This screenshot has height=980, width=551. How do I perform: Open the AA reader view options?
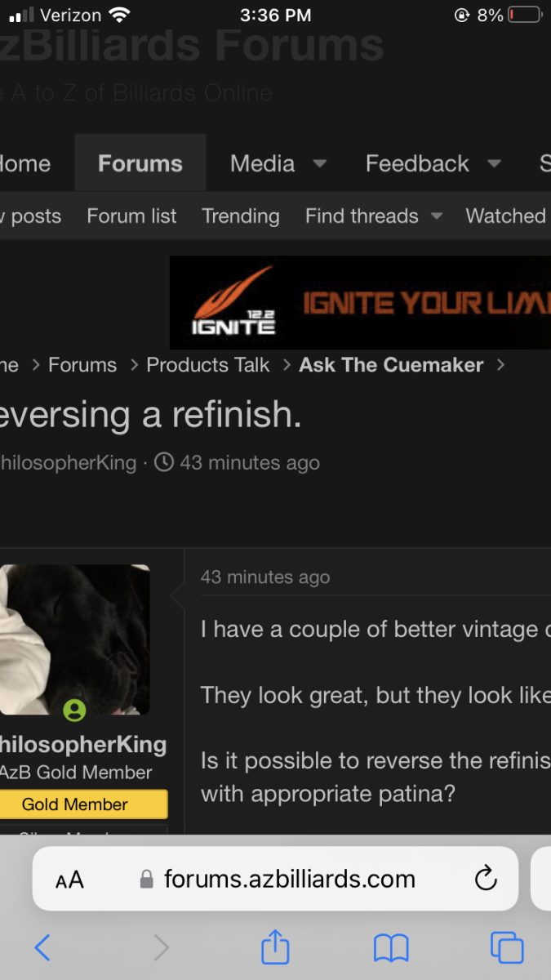69,880
